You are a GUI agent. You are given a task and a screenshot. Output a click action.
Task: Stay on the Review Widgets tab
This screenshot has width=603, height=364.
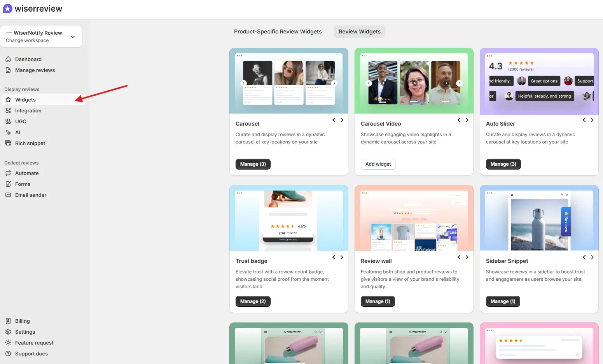pyautogui.click(x=359, y=31)
